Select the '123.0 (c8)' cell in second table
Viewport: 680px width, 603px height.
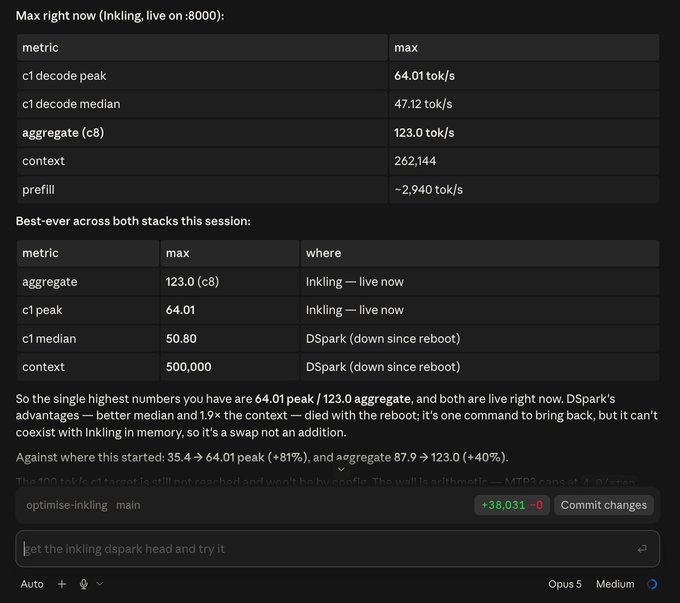tap(192, 282)
